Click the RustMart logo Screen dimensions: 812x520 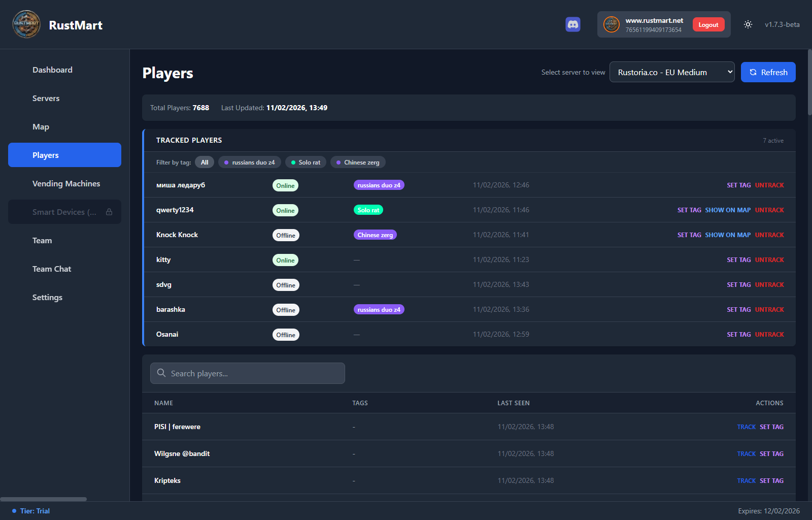[26, 24]
